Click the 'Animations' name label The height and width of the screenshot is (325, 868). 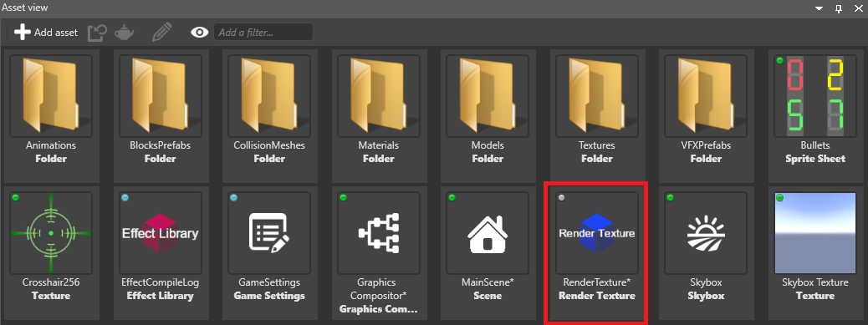tap(51, 145)
